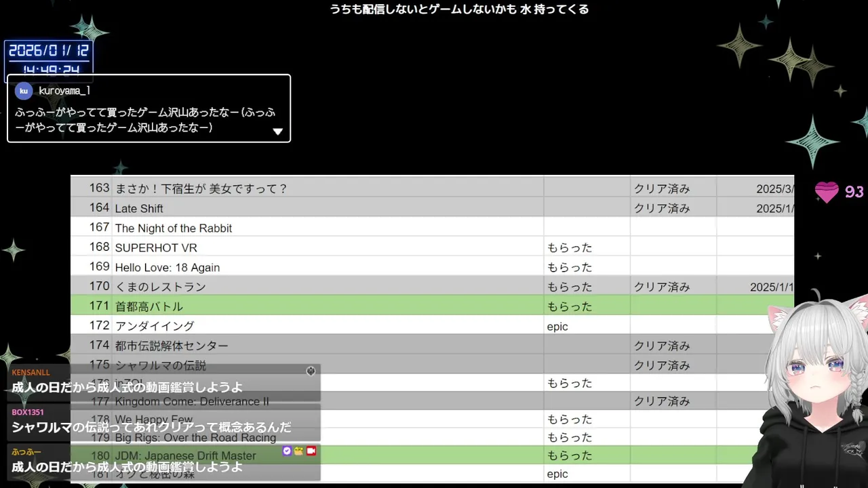Viewport: 868px width, 488px height.
Task: Click the yellow frog badge on ふっふー's message
Action: (x=298, y=451)
